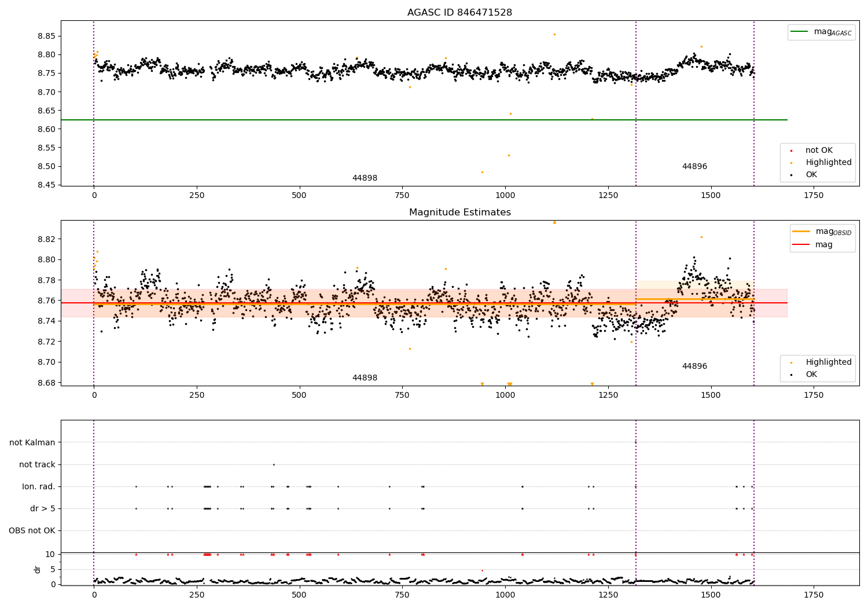Viewport: 868px width, 608px height.
Task: Click the 10 tick on the dr axis
Action: coord(50,554)
